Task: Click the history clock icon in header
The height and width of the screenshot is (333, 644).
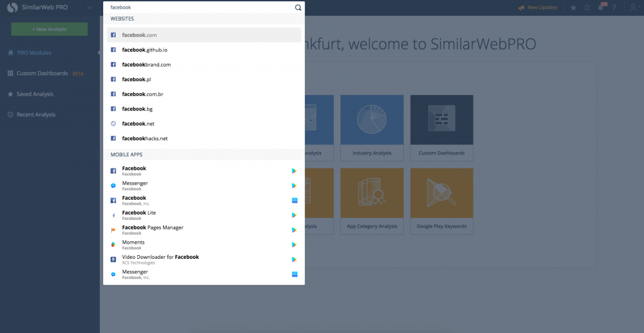Action: click(x=587, y=8)
